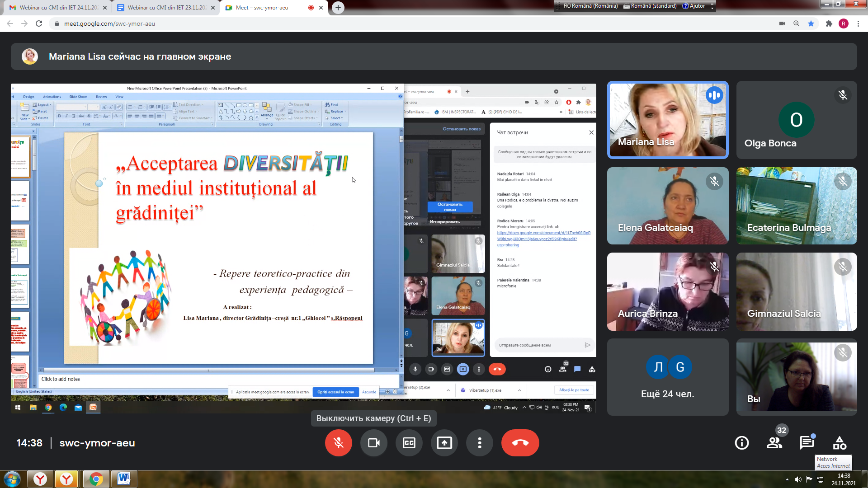Open Chrome three-dot menu
Viewport: 868px width, 488px height.
(858, 23)
